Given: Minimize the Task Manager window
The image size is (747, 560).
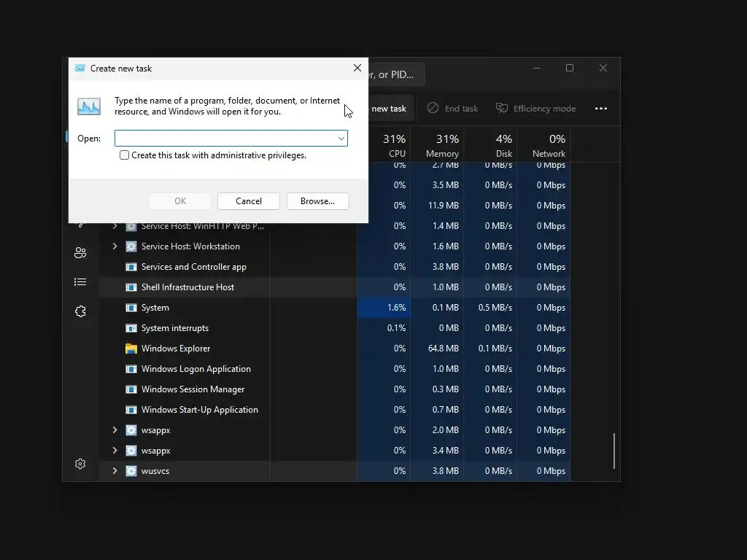Looking at the screenshot, I should pyautogui.click(x=537, y=68).
